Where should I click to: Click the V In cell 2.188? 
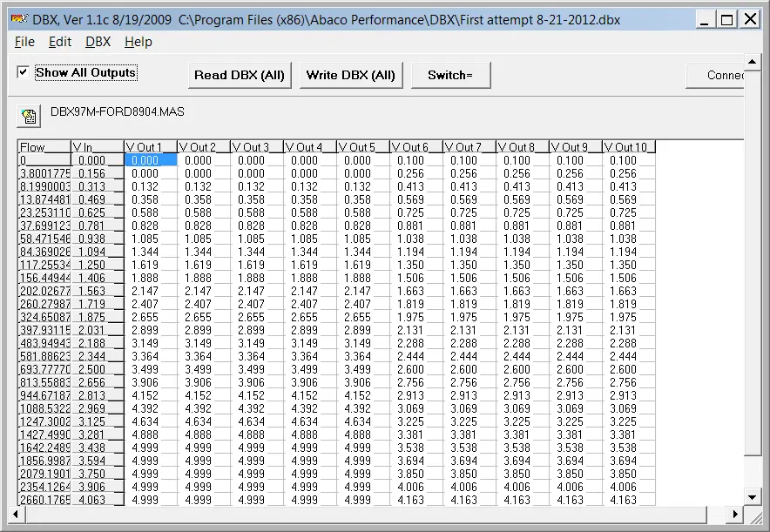pyautogui.click(x=98, y=343)
